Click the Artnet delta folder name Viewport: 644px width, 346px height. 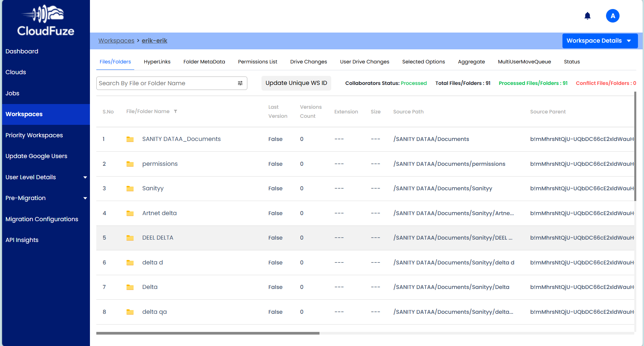[x=159, y=213]
